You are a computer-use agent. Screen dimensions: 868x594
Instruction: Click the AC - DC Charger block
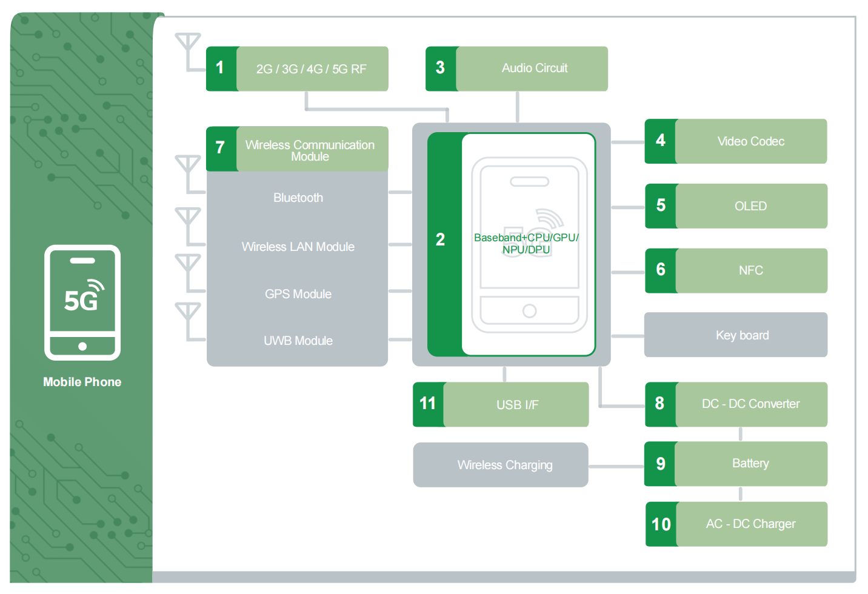click(x=736, y=524)
